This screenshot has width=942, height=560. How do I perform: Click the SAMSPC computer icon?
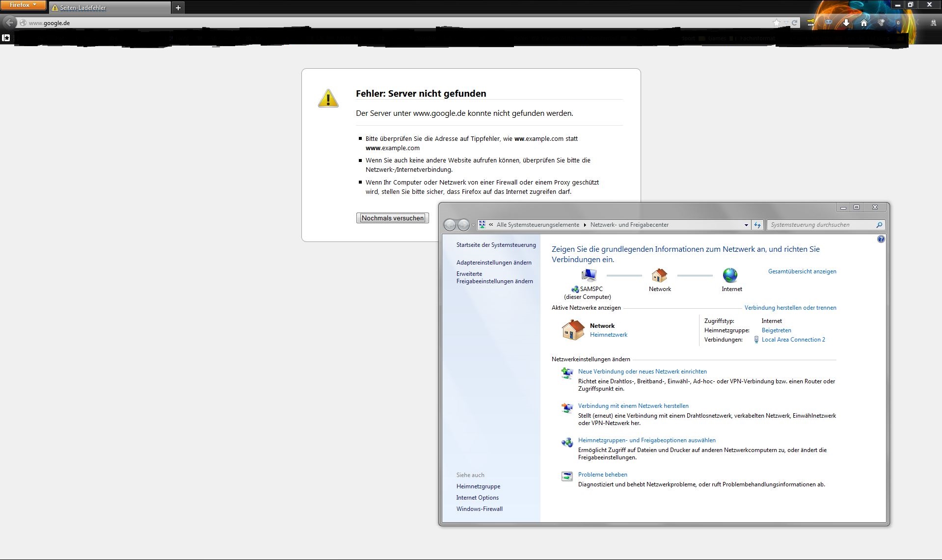[588, 275]
